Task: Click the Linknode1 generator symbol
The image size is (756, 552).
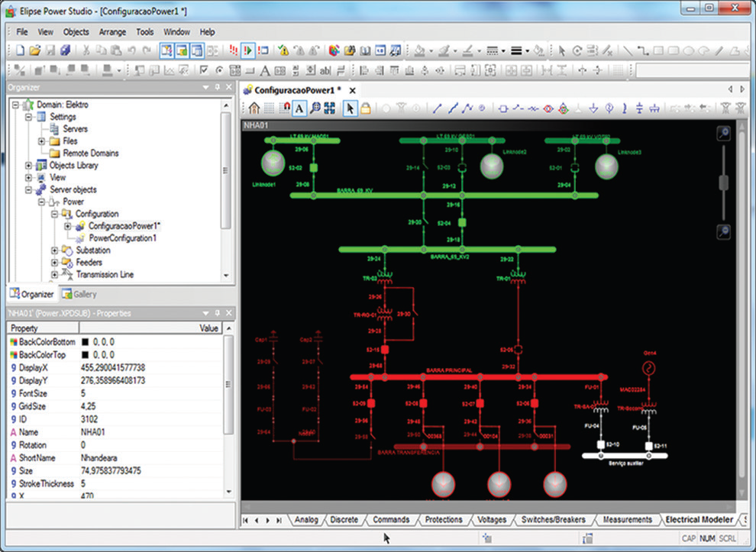Action: click(273, 163)
